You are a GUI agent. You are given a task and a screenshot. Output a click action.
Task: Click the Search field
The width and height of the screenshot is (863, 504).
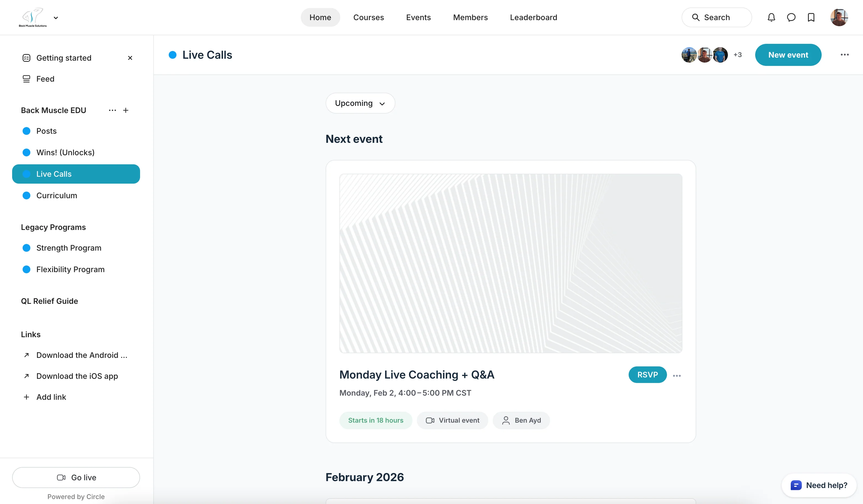[x=717, y=17]
